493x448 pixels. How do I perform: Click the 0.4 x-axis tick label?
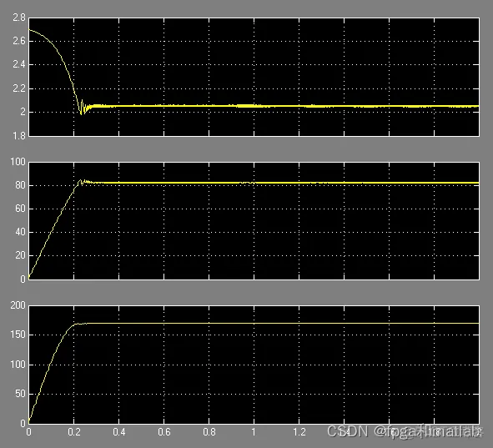(119, 432)
